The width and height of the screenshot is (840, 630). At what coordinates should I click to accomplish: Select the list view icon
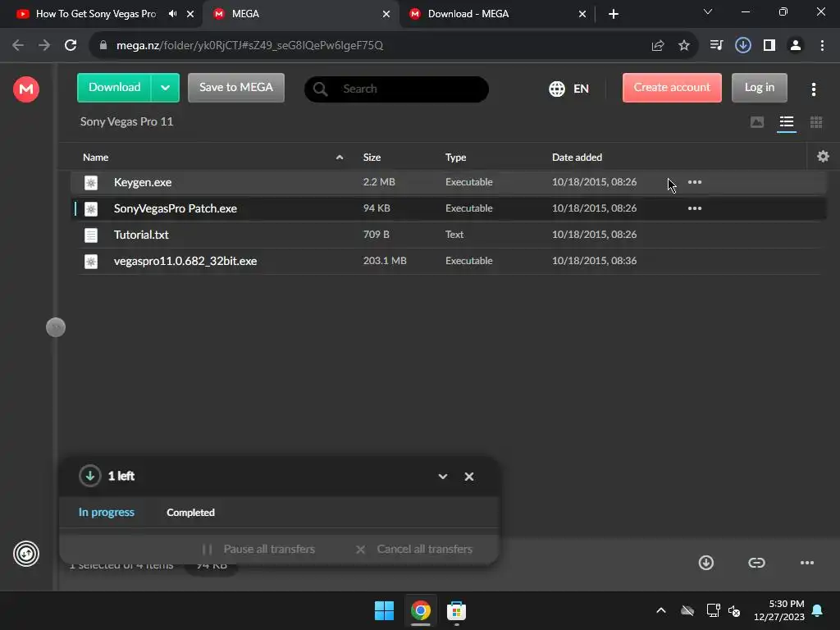click(x=787, y=122)
